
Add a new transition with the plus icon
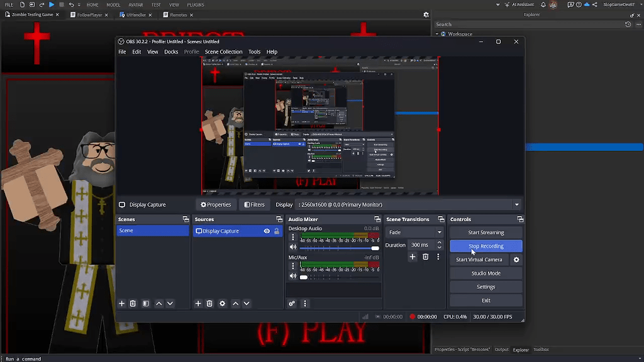coord(413,256)
